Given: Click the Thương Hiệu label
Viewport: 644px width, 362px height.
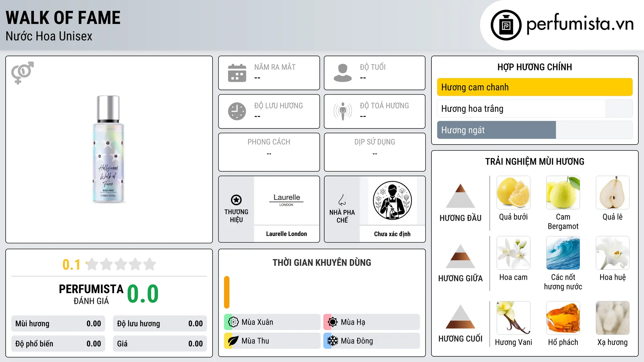Looking at the screenshot, I should [236, 216].
